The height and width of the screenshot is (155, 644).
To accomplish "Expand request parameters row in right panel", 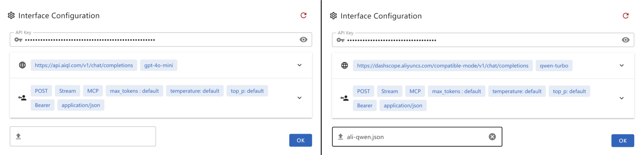I will (621, 98).
